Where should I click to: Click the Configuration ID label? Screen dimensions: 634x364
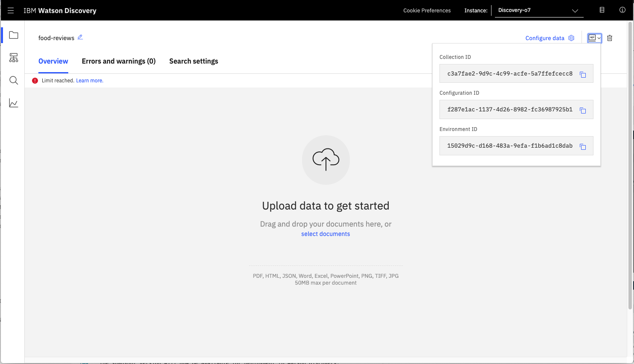click(x=460, y=93)
